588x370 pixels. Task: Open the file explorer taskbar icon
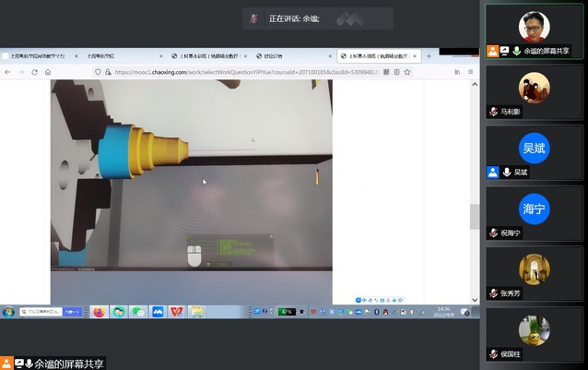click(x=196, y=312)
